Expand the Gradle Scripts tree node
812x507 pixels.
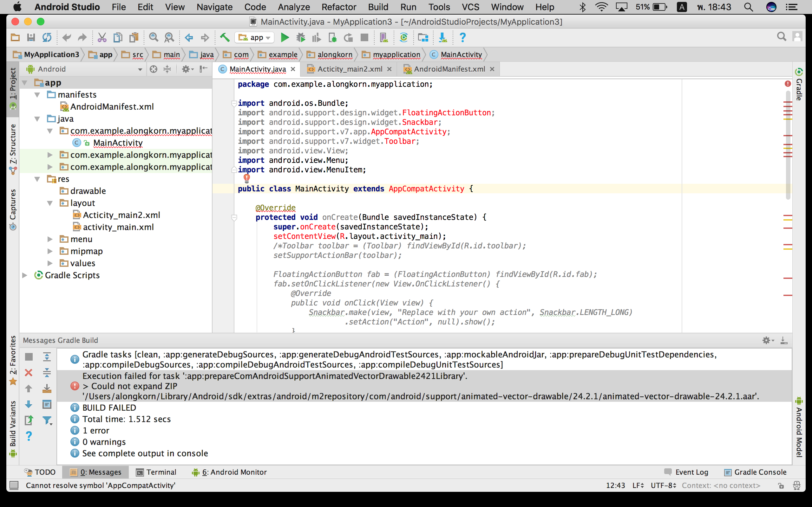pos(25,275)
